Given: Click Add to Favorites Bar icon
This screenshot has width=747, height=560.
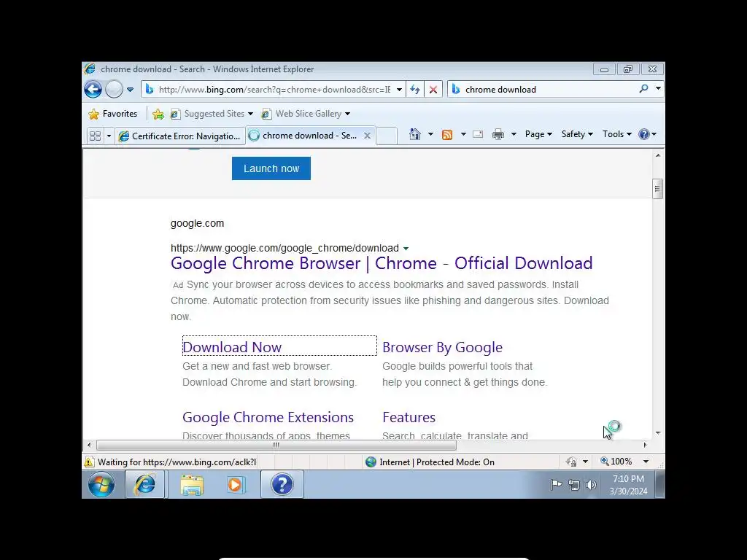Looking at the screenshot, I should (x=158, y=114).
